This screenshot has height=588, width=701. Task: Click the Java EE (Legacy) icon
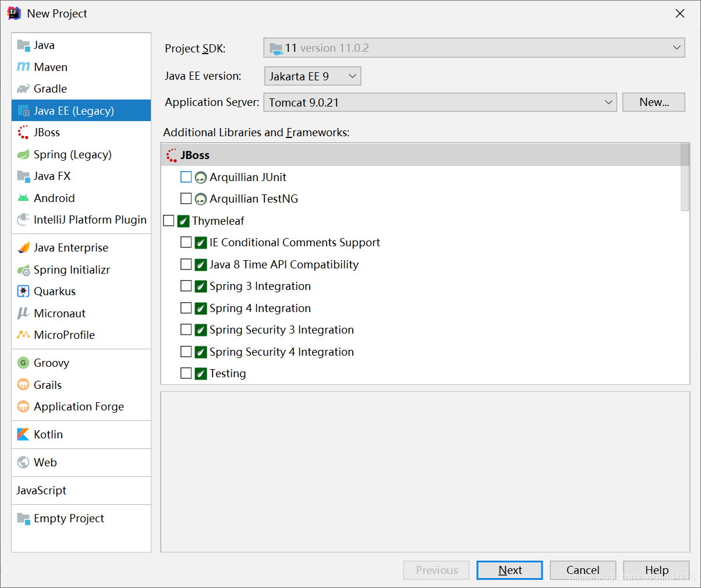[x=23, y=111]
